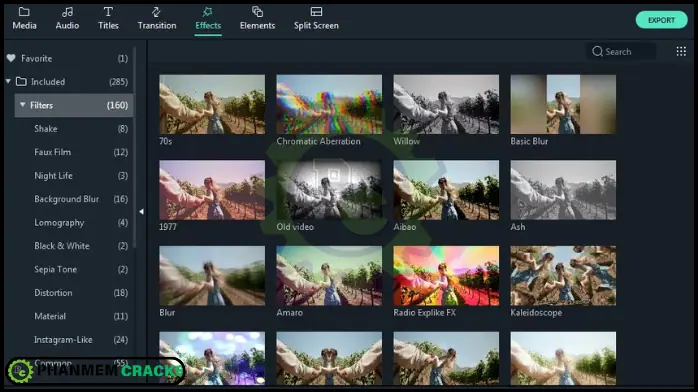Click the Export button

coord(661,20)
